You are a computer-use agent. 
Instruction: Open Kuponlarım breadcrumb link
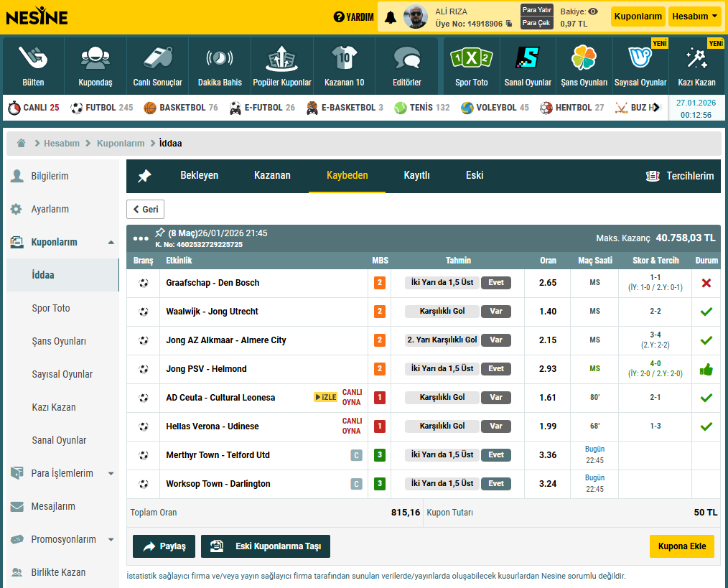click(x=120, y=144)
